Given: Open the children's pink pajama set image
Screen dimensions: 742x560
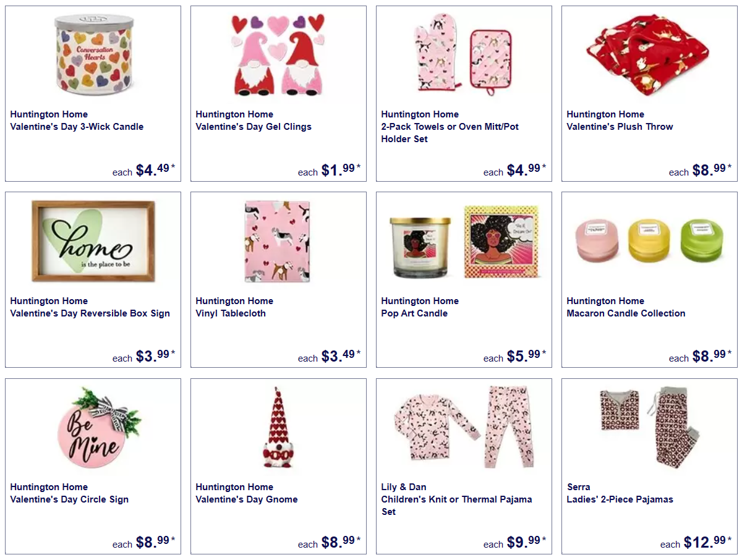Looking at the screenshot, I should 464,428.
